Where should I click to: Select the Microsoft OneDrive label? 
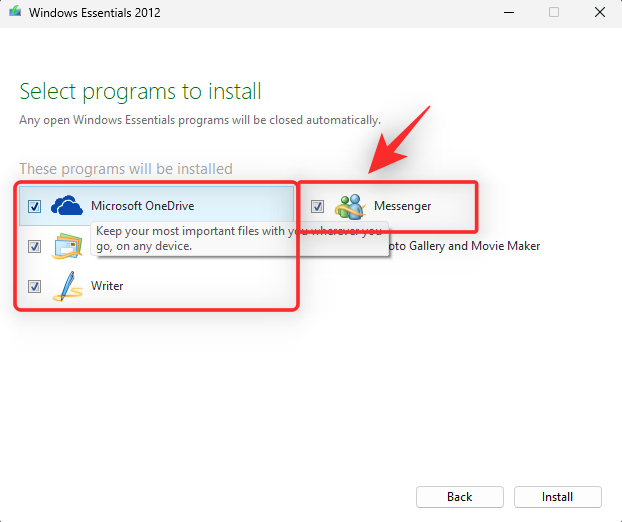pos(143,206)
